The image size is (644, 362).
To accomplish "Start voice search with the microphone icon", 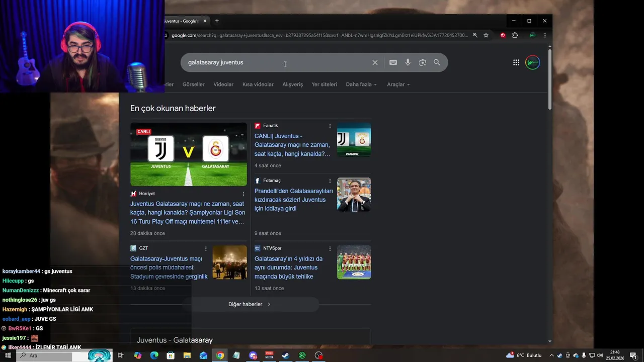I will coord(408,62).
